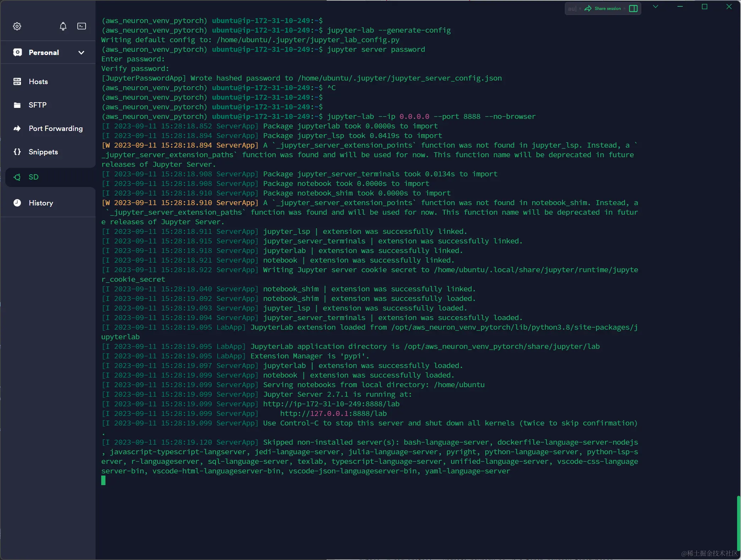This screenshot has height=560, width=741.
Task: Click the Snippets curly braces icon
Action: [17, 152]
